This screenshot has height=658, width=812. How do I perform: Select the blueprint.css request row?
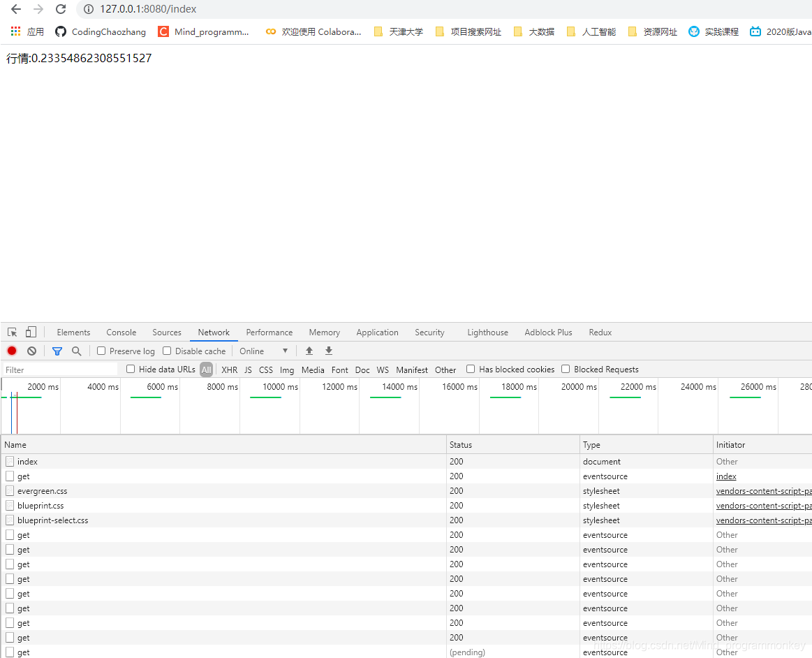tap(406, 505)
